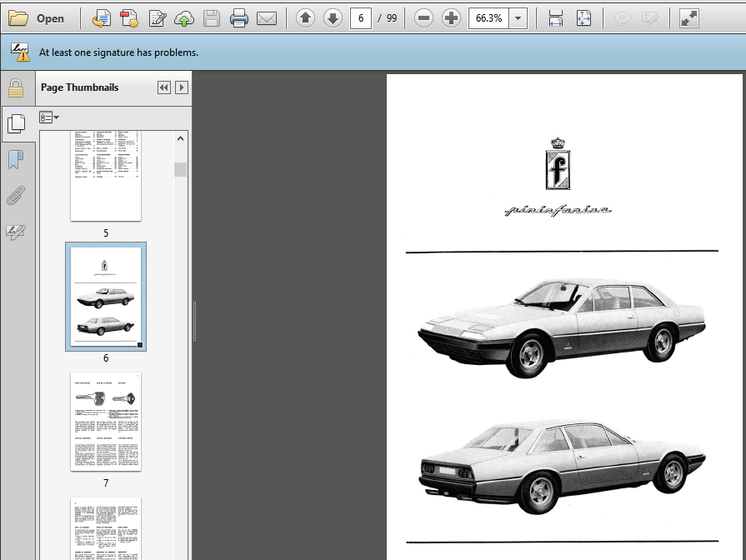The height and width of the screenshot is (560, 746).
Task: Zoom out with the minus button
Action: point(423,18)
